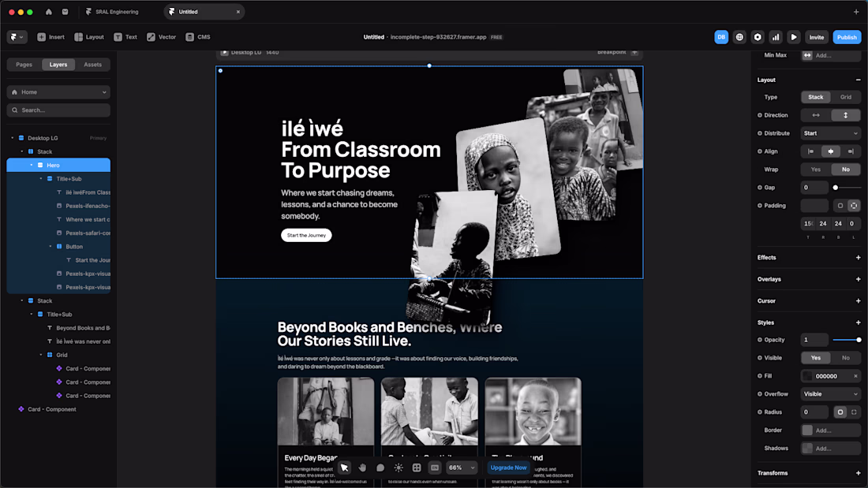Click the Invite button
This screenshot has height=488, width=868.
pyautogui.click(x=817, y=37)
